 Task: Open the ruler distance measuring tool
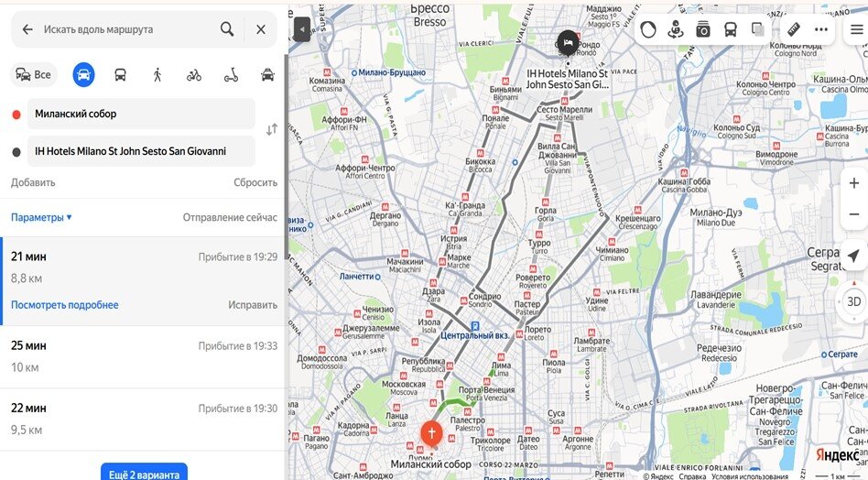(x=794, y=29)
